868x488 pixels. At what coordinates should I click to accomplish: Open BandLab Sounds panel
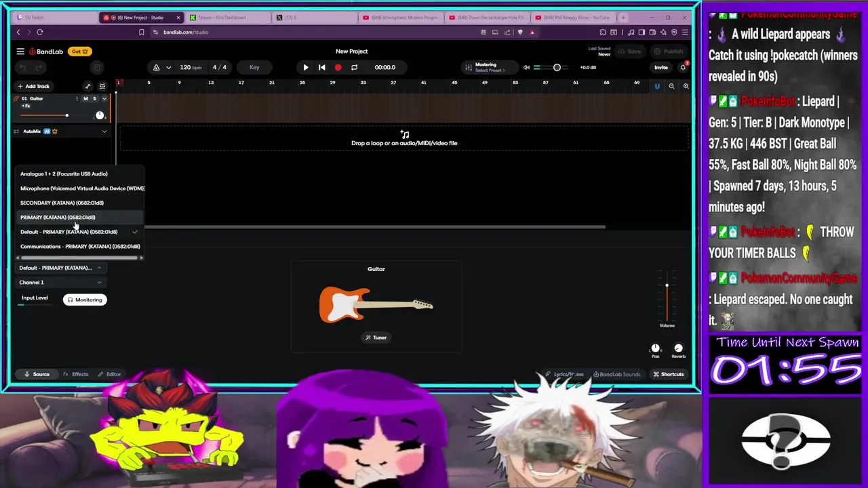[616, 374]
